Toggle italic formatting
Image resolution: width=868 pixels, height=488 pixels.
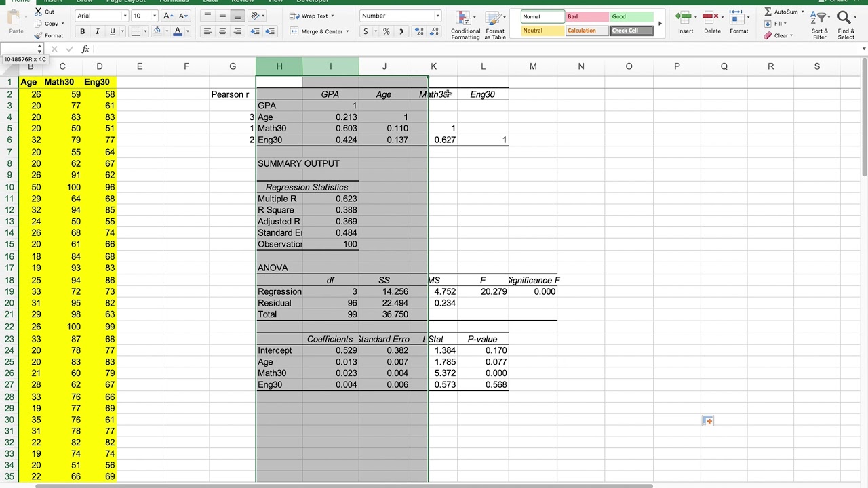(97, 31)
